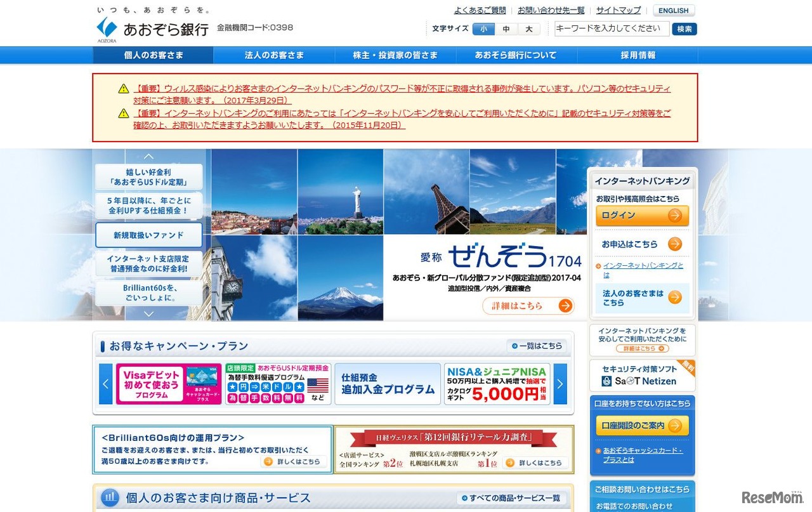Open the あおぞらUSドル定期預金 campaign banner
Screen dimensions: 812x512
(278, 384)
